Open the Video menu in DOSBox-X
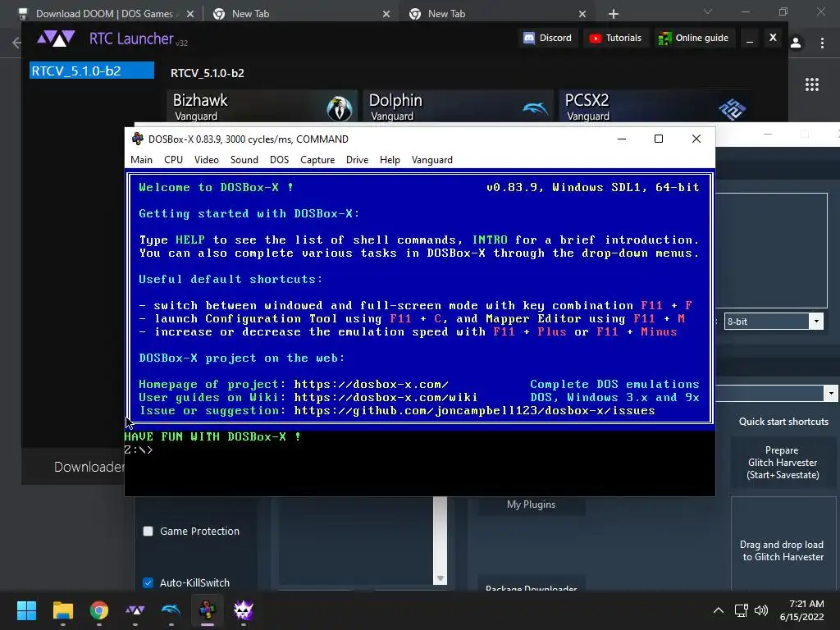 click(x=206, y=160)
